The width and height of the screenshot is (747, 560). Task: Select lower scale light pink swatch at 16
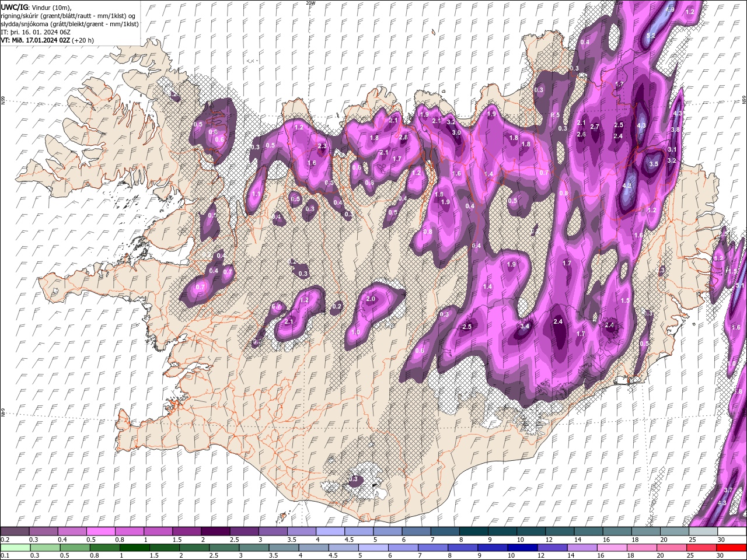tap(611, 548)
